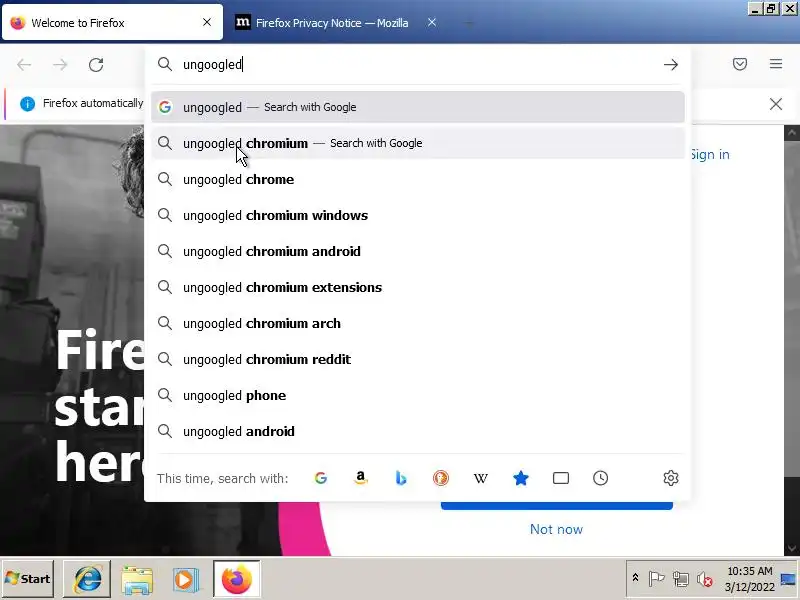Click the Firefox taskbar button
This screenshot has width=800, height=600.
(237, 579)
